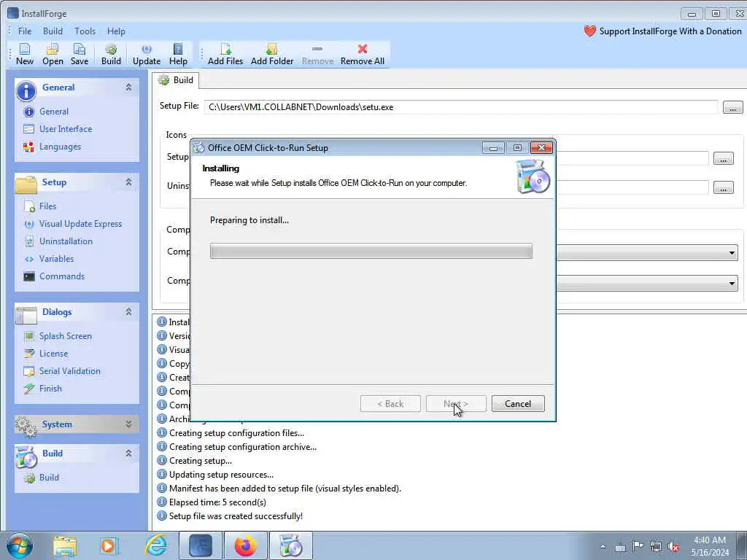Collapse the Setup sidebar group
This screenshot has width=747, height=560.
(x=128, y=182)
